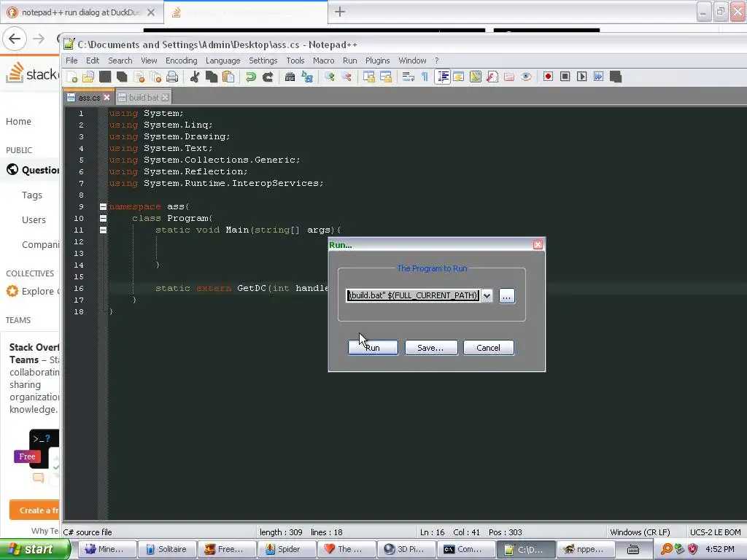Click the Redo arrow icon
Screen dimensions: 747x560
(268, 77)
